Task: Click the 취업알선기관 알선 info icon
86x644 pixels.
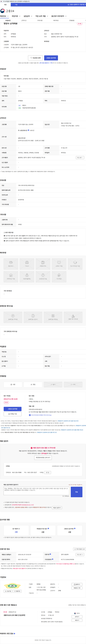Action: pyautogui.click(x=48, y=528)
